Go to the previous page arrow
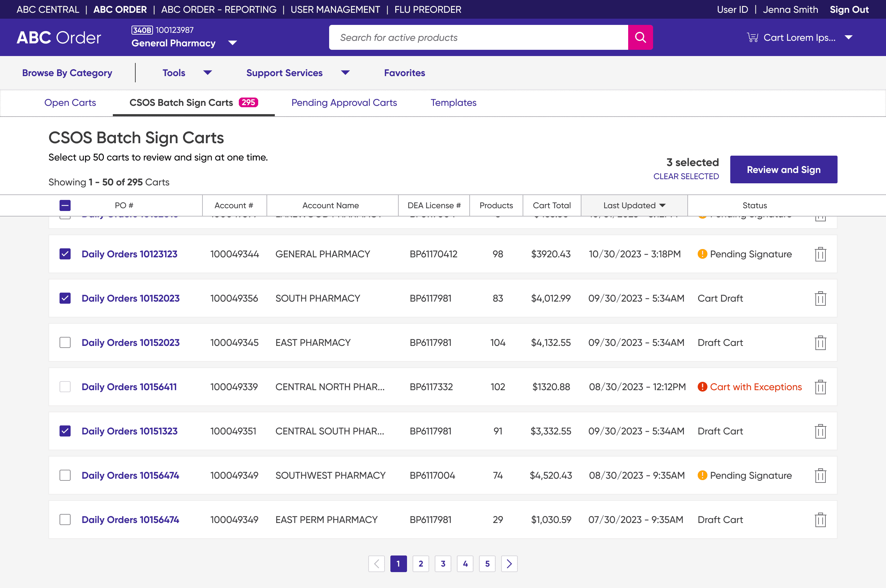Screen dimensions: 886x588 point(377,564)
